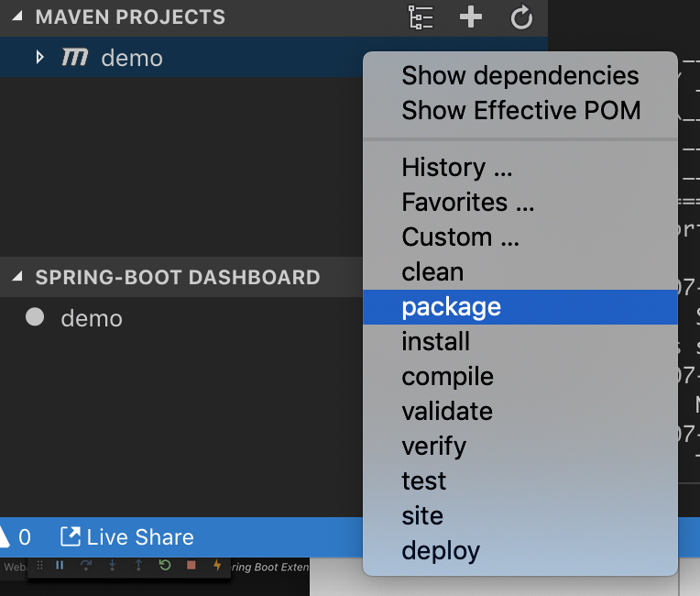Step over in the debug toolbar
The image size is (700, 596).
(x=86, y=566)
